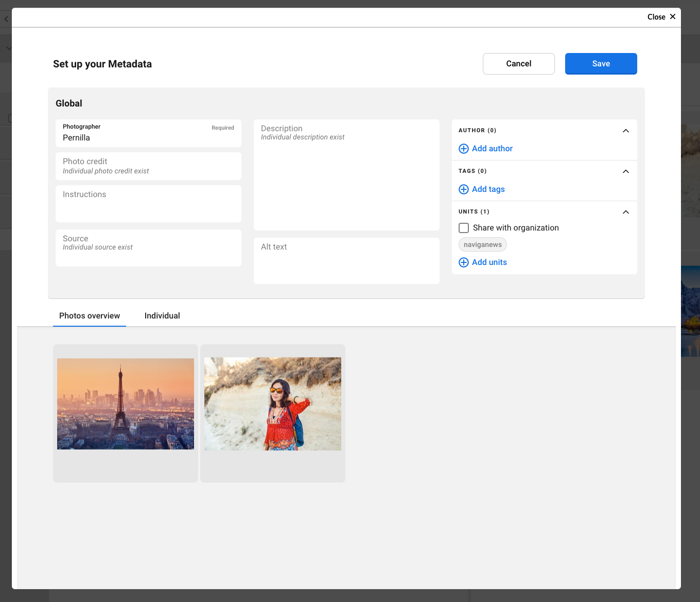This screenshot has height=602, width=700.
Task: Click the Add author link
Action: (x=492, y=149)
